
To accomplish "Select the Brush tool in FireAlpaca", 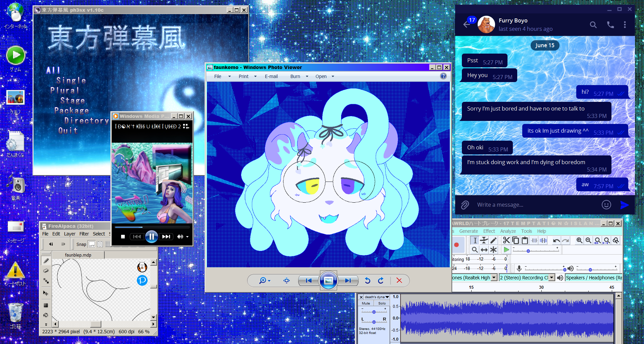I will 46,261.
